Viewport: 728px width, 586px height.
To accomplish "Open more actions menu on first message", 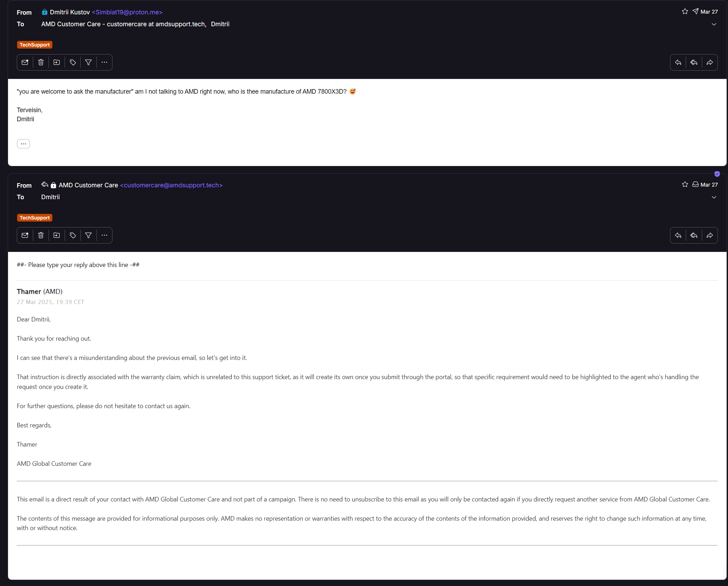I will coord(104,63).
